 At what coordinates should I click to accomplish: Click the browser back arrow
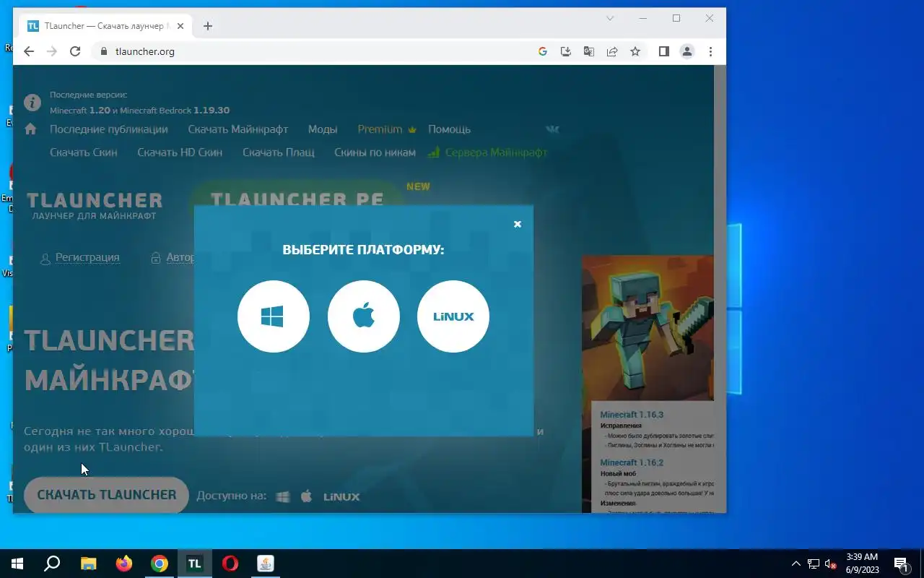coord(29,51)
